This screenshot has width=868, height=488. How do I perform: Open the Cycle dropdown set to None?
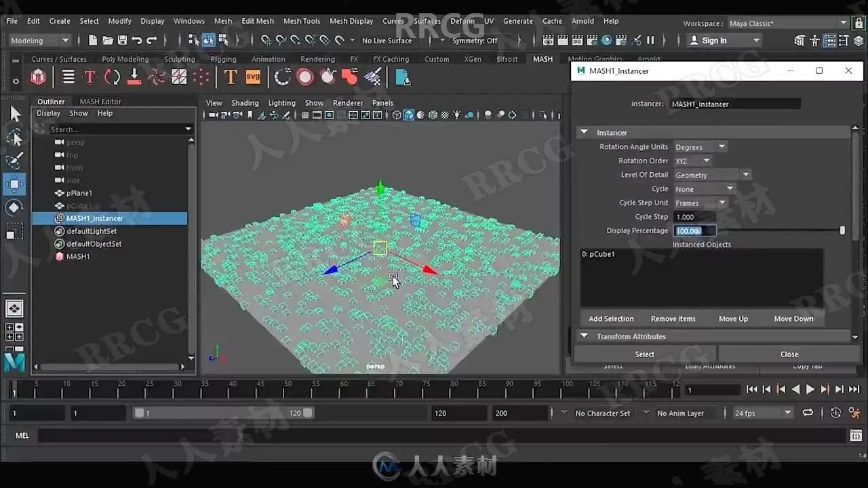(x=704, y=189)
